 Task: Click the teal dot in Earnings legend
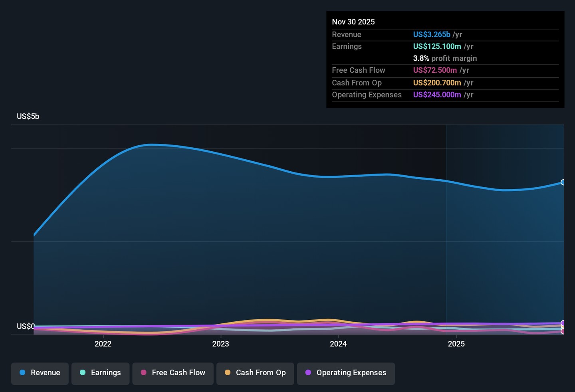coord(83,372)
